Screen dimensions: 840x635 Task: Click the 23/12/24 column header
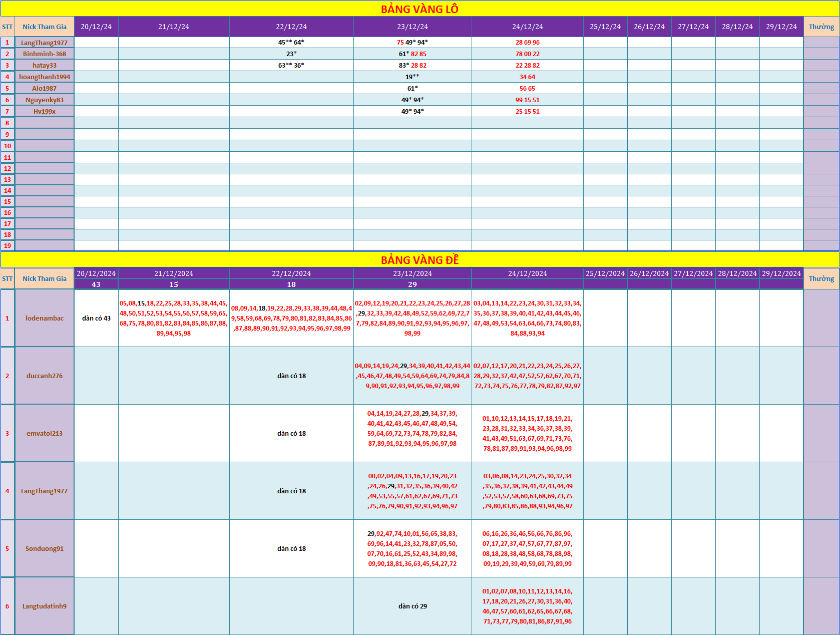[x=412, y=27]
